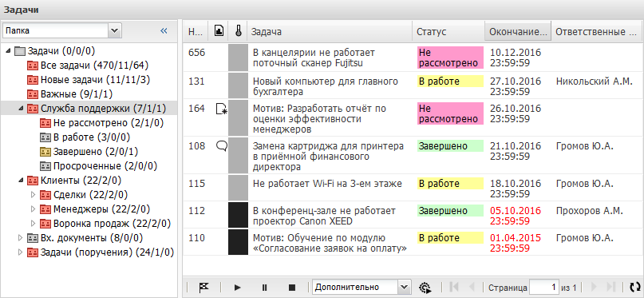Refresh the task list with refresh icon
The height and width of the screenshot is (298, 644).
(635, 287)
